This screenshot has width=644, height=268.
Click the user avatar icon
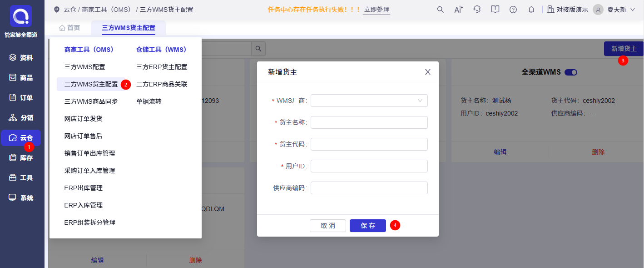point(598,10)
